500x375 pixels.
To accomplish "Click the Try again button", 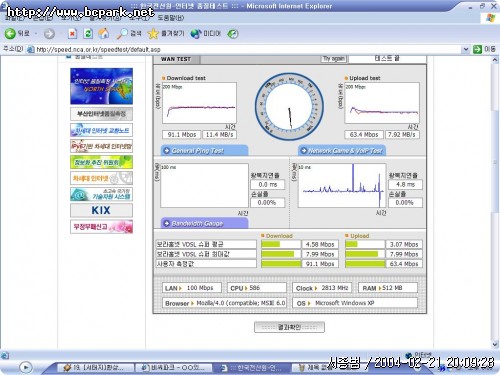I will [334, 59].
